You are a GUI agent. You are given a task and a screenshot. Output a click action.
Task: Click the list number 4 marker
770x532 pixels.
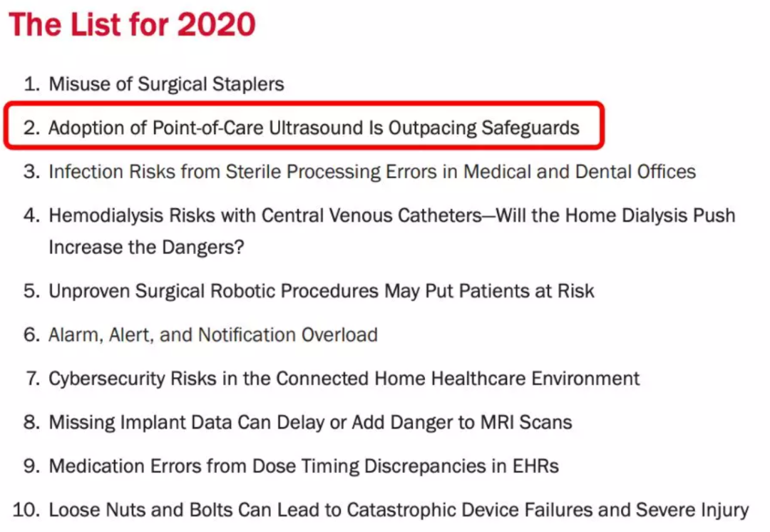click(32, 215)
